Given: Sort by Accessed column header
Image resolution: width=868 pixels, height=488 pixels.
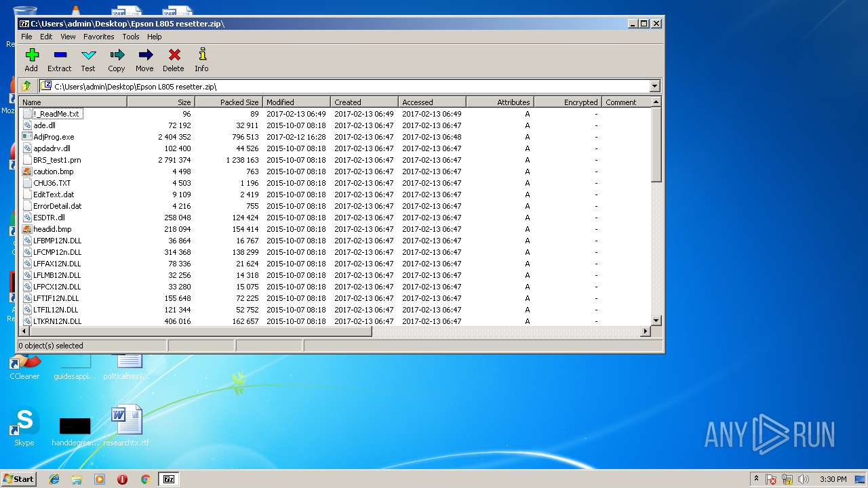Looking at the screenshot, I should coord(432,102).
